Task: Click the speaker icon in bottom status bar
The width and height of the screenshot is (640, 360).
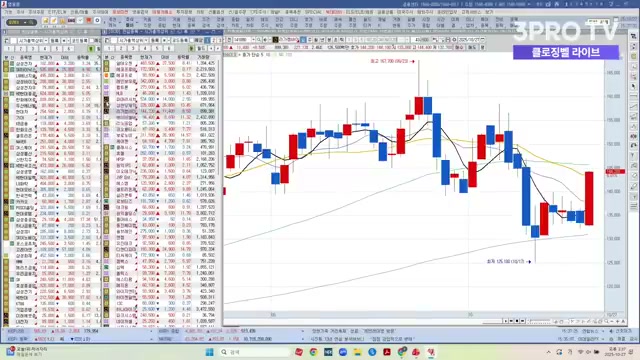Action: point(611,331)
